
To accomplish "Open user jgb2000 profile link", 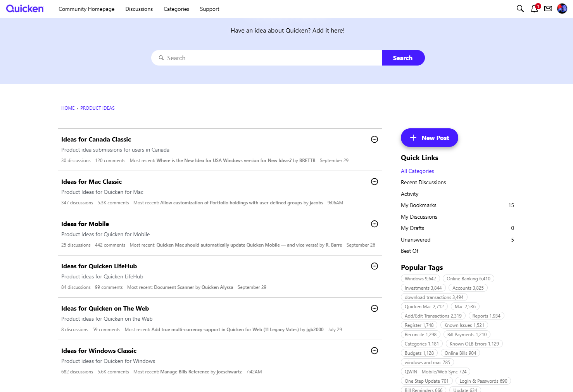I will click(315, 330).
